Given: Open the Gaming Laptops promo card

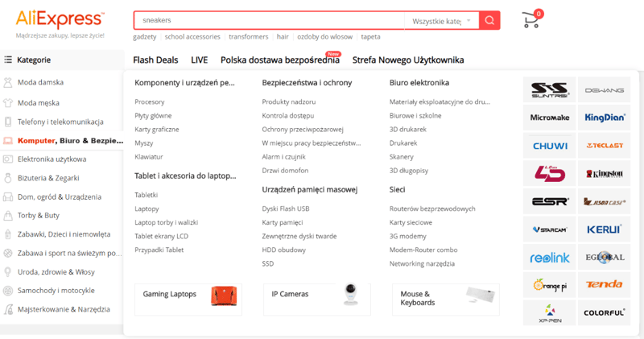Looking at the screenshot, I should click(x=188, y=300).
